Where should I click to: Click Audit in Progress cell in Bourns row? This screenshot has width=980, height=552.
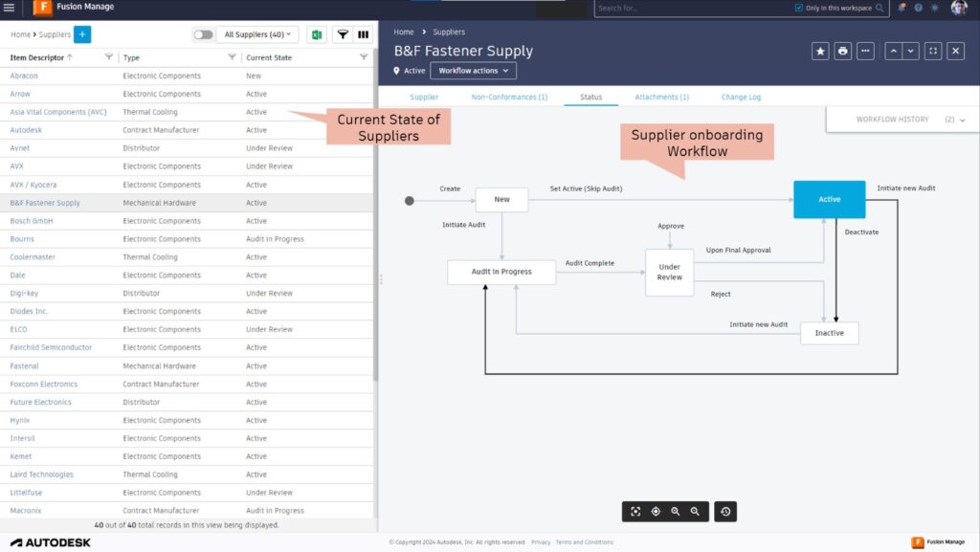point(275,239)
